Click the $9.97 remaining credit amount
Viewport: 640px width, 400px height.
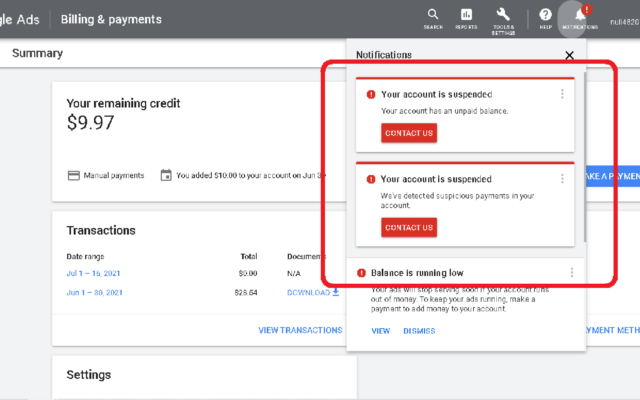tap(90, 122)
